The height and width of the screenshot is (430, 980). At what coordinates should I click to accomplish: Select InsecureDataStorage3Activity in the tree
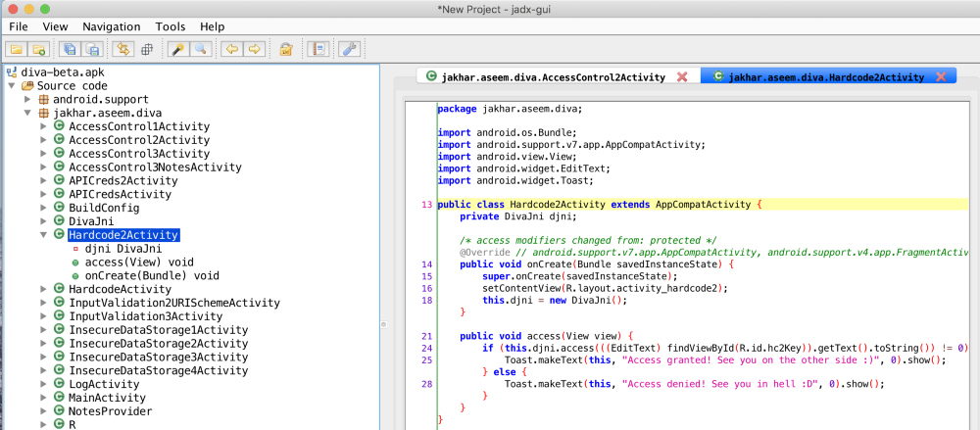tap(159, 358)
